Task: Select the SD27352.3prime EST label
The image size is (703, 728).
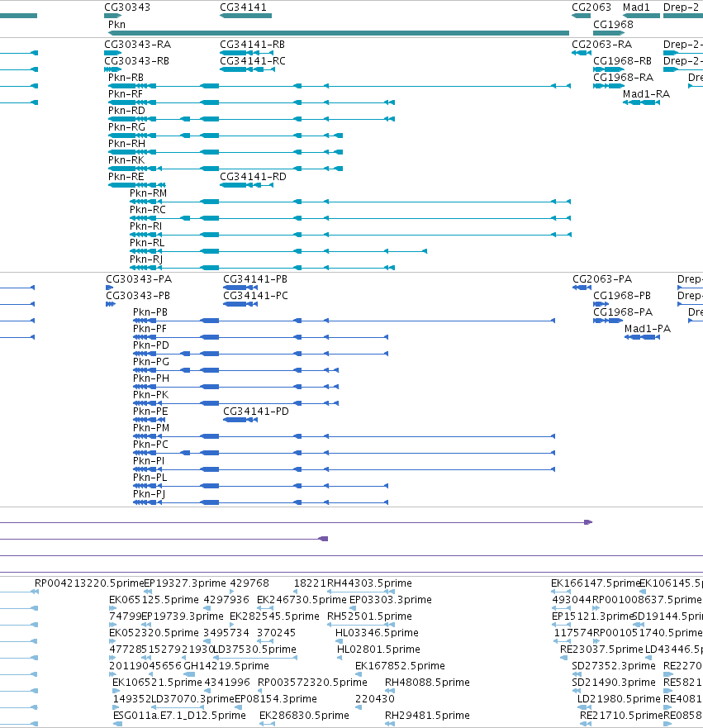Action: click(x=614, y=666)
